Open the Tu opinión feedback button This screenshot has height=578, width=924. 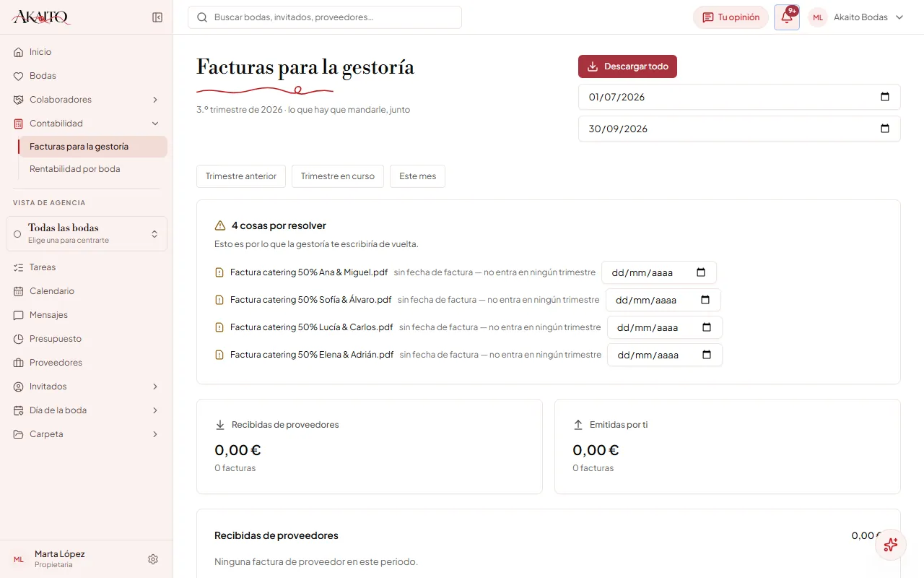click(x=731, y=17)
